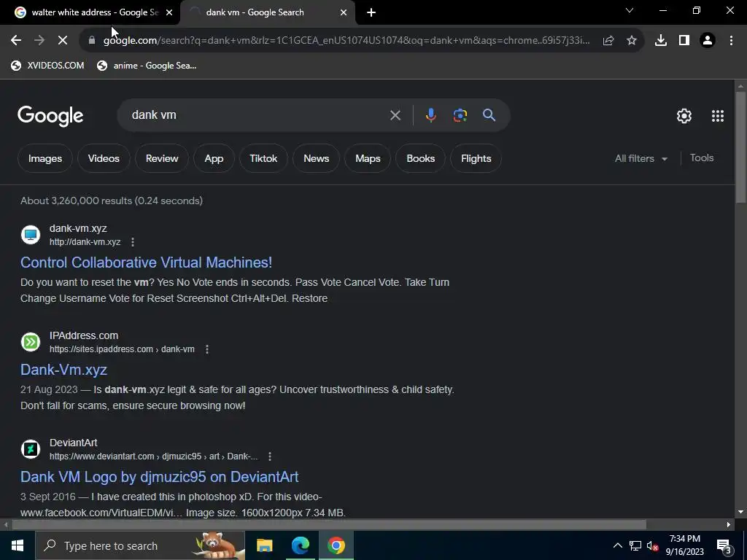
Task: Switch to Books results
Action: pos(421,158)
